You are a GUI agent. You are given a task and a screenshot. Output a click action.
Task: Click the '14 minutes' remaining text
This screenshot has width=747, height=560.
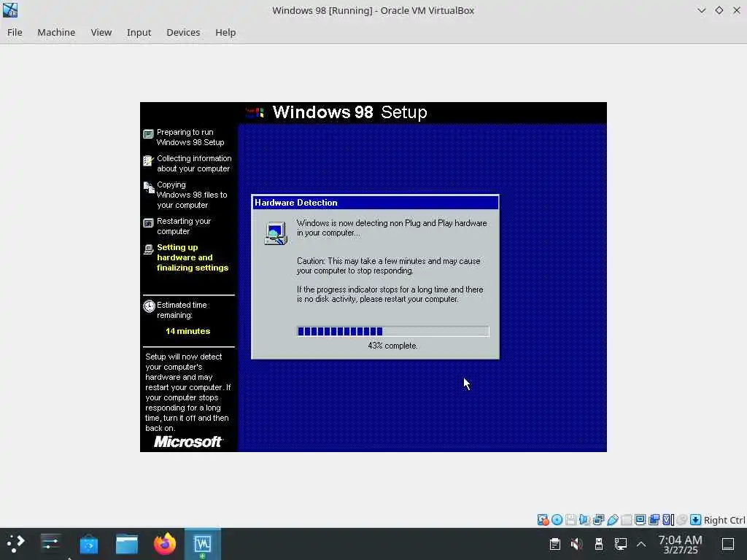(187, 331)
